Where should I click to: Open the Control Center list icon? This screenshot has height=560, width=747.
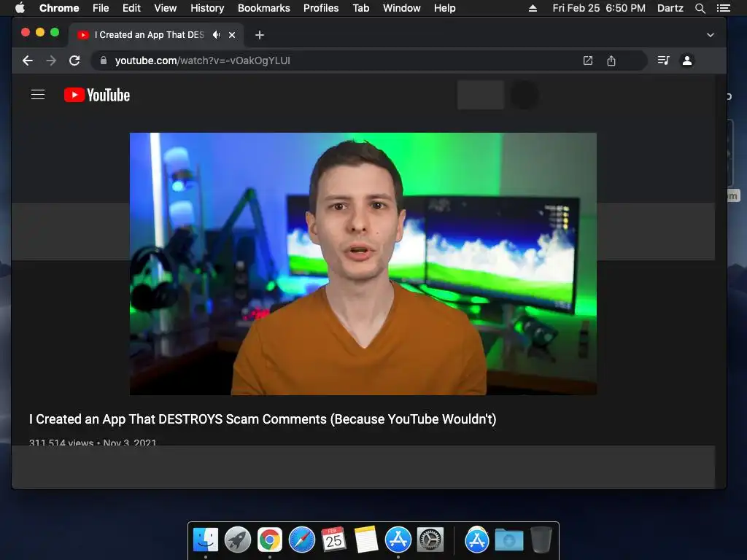(x=724, y=8)
